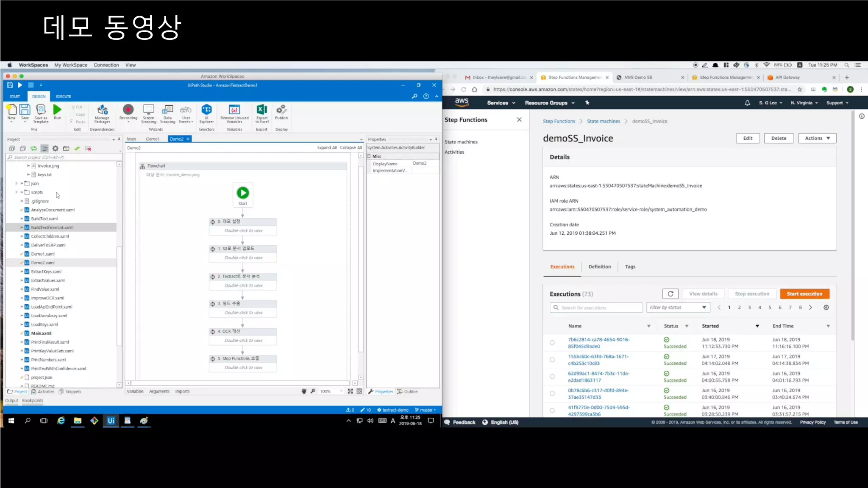This screenshot has width=868, height=488.
Task: Select the radio button for execution 155bc60c
Action: coord(552,360)
